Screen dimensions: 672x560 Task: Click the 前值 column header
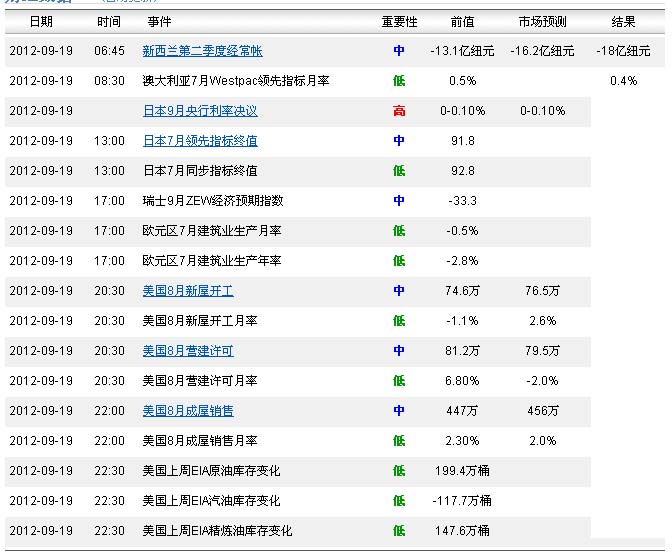pos(462,21)
